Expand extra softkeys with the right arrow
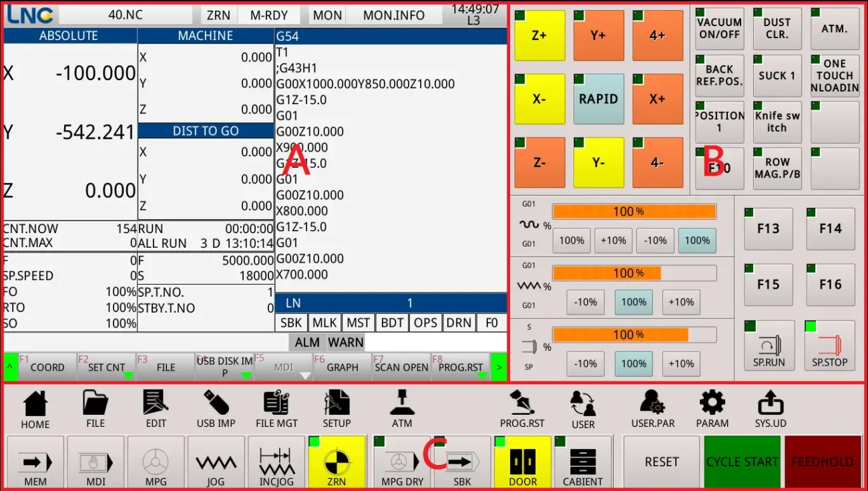Screen dimensions: 868x491 499,367
